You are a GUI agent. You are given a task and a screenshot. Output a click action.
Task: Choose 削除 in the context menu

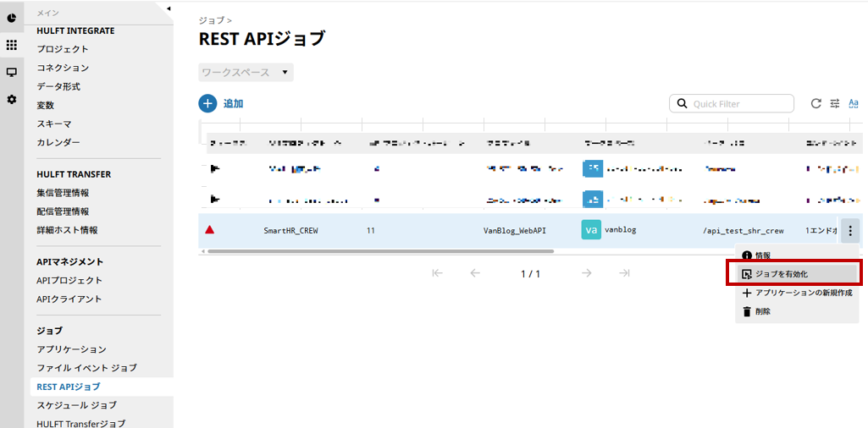(762, 311)
